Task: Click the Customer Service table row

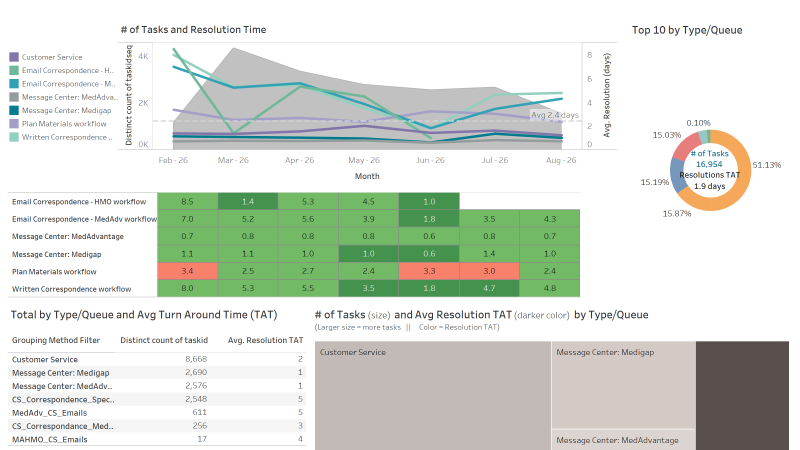Action: tap(157, 359)
